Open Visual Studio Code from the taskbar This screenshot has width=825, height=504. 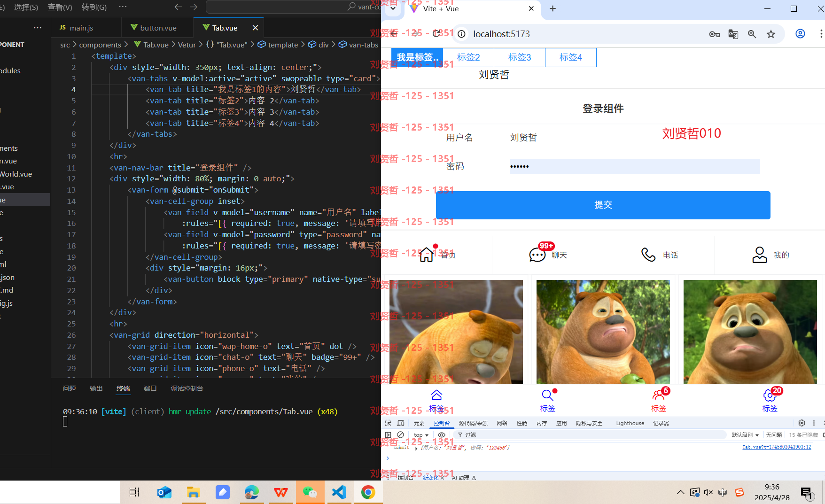coord(339,492)
